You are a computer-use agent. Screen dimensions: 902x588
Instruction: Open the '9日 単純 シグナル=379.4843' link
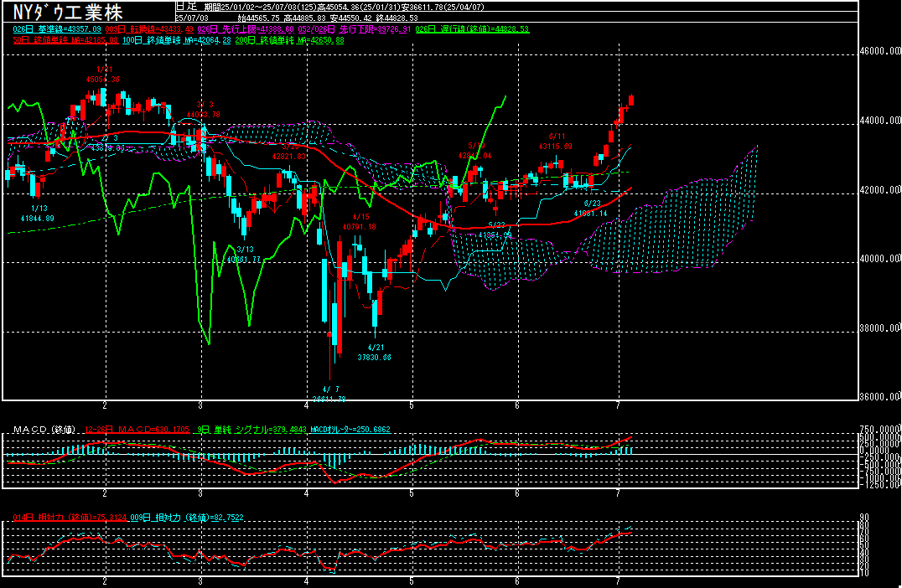pyautogui.click(x=252, y=430)
